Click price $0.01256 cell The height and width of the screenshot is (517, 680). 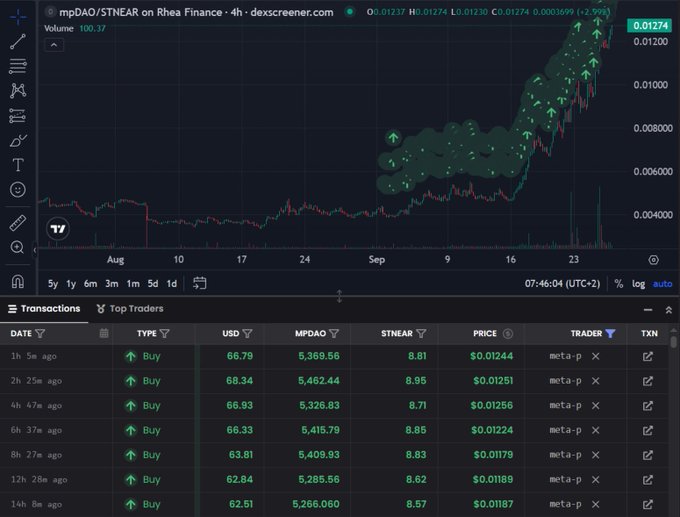[491, 406]
